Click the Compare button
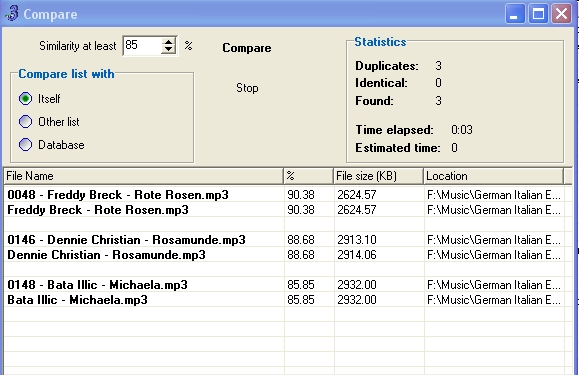The height and width of the screenshot is (375, 579). point(247,48)
